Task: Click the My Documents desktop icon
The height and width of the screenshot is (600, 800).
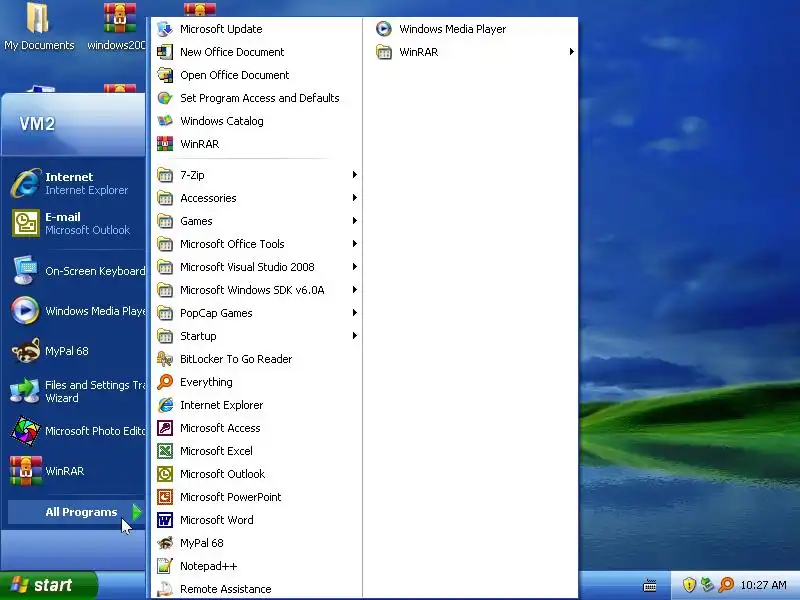Action: (38, 18)
